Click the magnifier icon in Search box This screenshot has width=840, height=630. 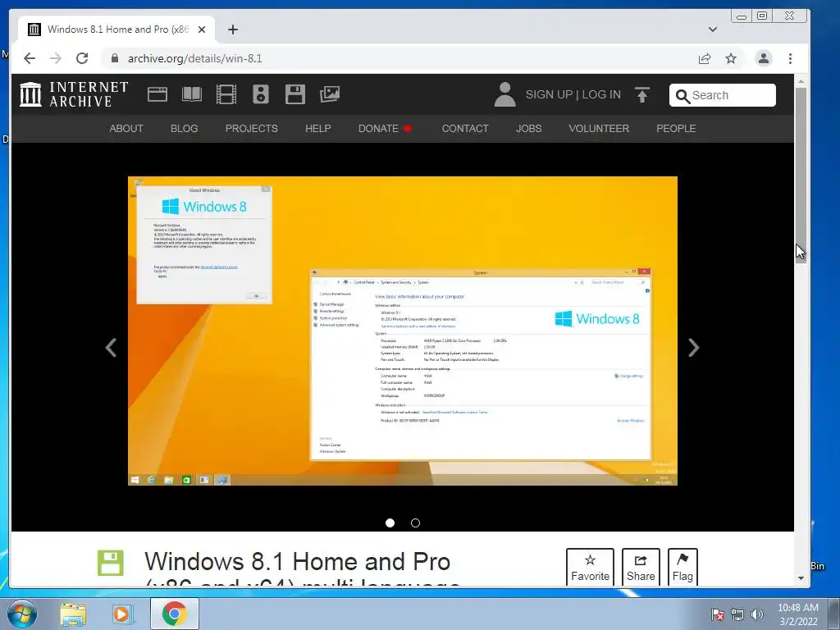click(x=682, y=96)
